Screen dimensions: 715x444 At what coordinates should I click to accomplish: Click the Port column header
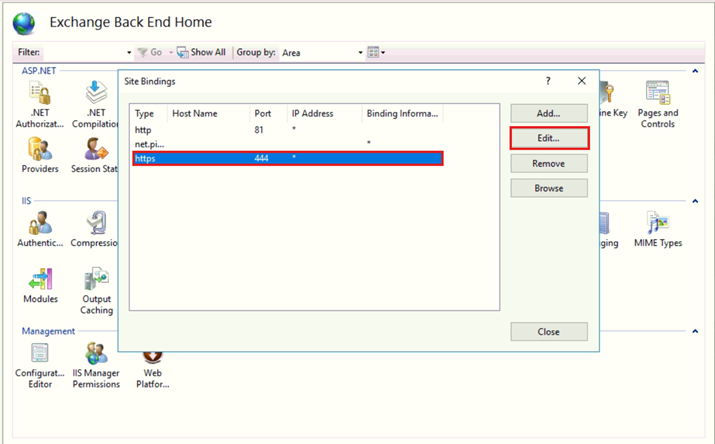coord(268,114)
